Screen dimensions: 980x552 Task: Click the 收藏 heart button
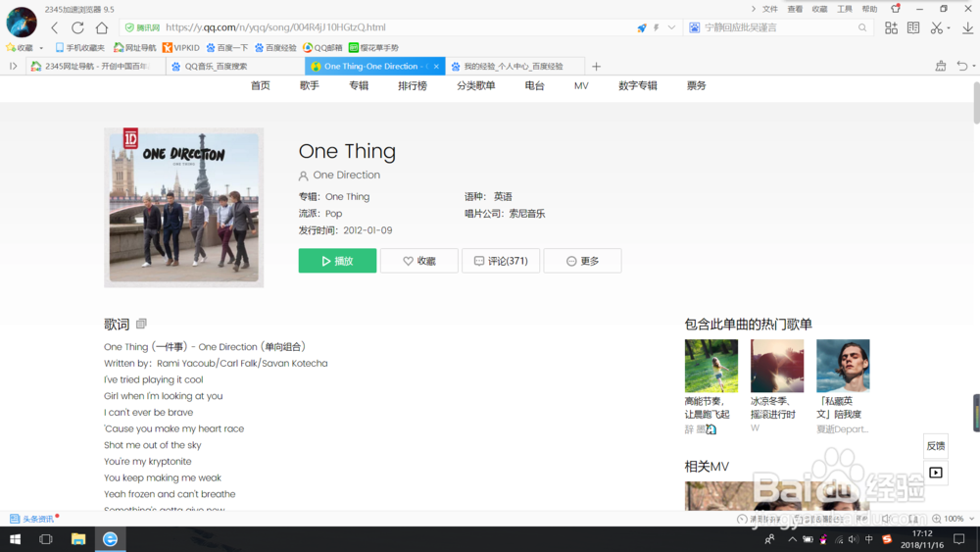tap(419, 261)
